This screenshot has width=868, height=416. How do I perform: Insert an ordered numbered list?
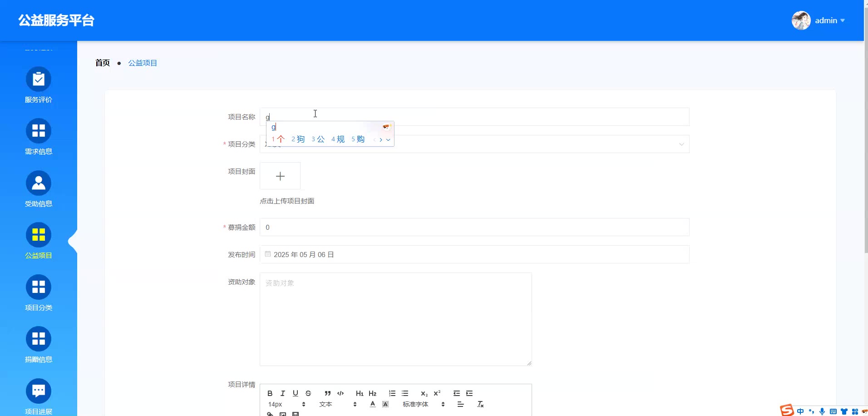pos(392,393)
